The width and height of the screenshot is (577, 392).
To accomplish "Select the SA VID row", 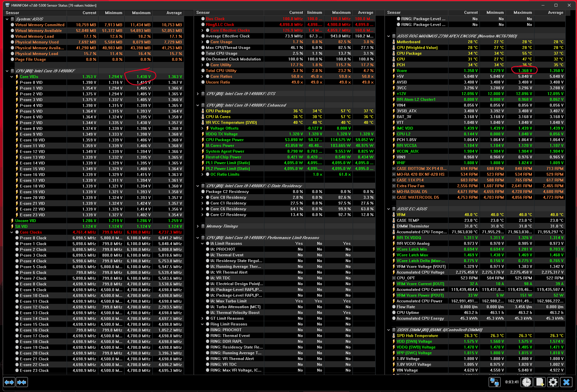I will 94,226.
